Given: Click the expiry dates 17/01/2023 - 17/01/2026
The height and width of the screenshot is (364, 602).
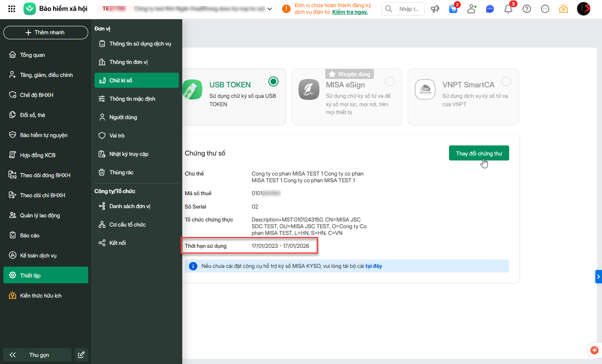Looking at the screenshot, I should 281,246.
